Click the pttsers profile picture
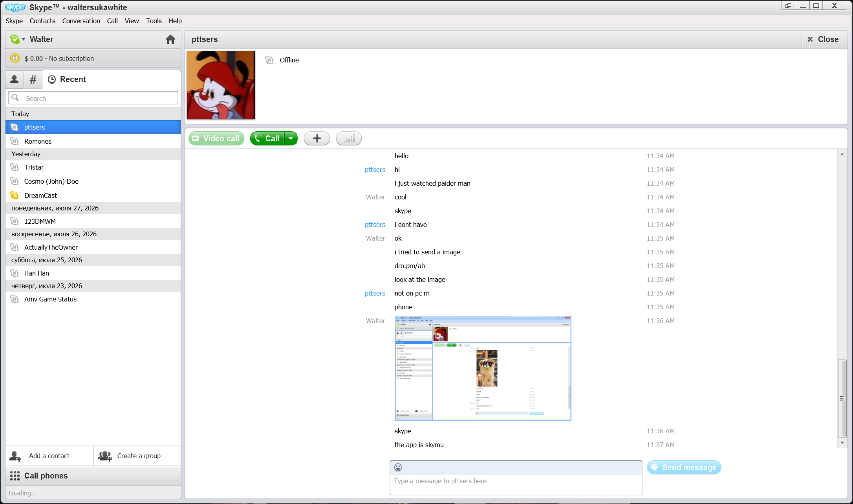Image resolution: width=853 pixels, height=504 pixels. (x=221, y=85)
